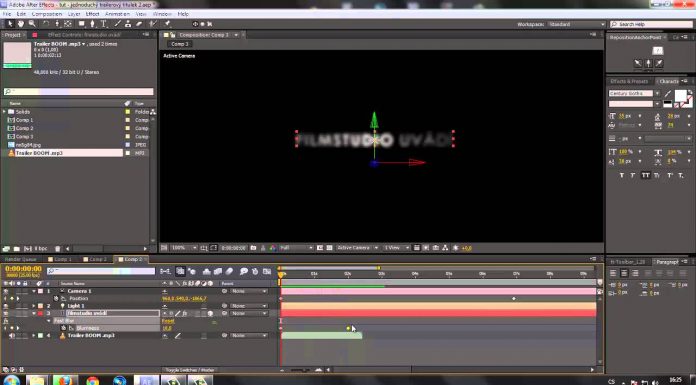Select the Rotation tool
Viewport: 696px width, 385px height.
coord(46,24)
